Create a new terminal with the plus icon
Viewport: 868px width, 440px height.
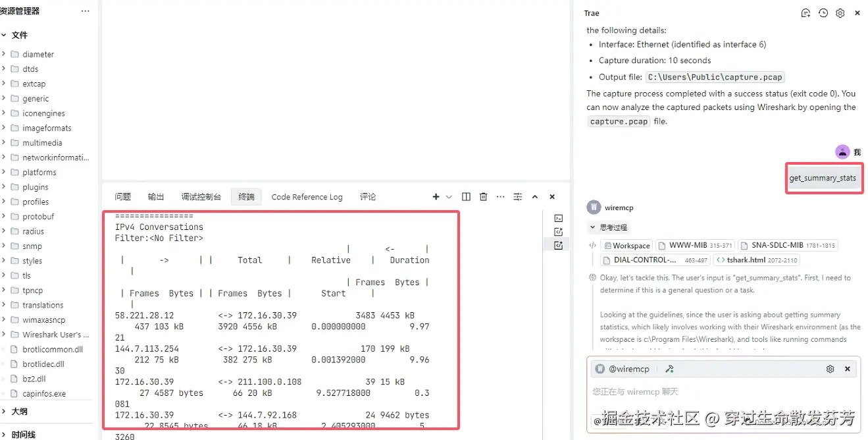[435, 196]
